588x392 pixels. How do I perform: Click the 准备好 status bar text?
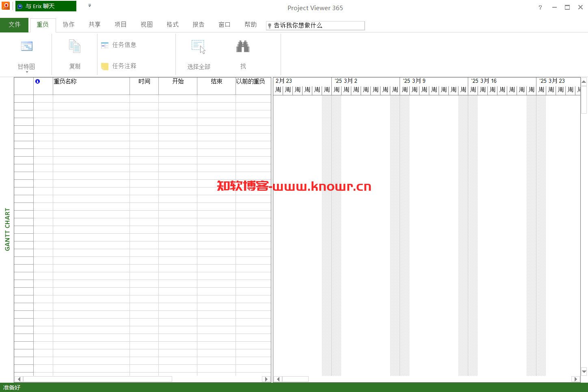click(x=12, y=388)
